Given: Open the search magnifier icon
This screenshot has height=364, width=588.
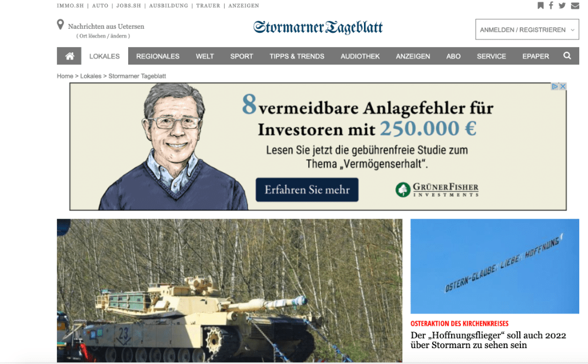Looking at the screenshot, I should [x=567, y=56].
